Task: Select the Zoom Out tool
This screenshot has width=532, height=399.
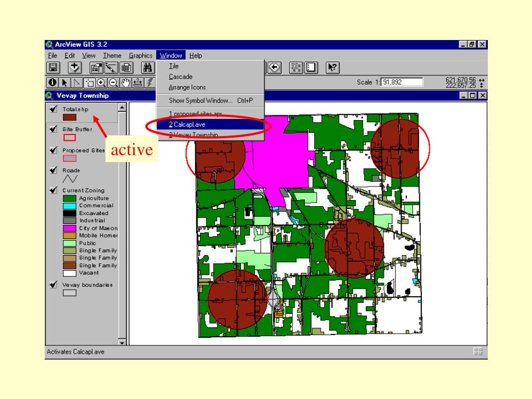Action: coord(113,83)
